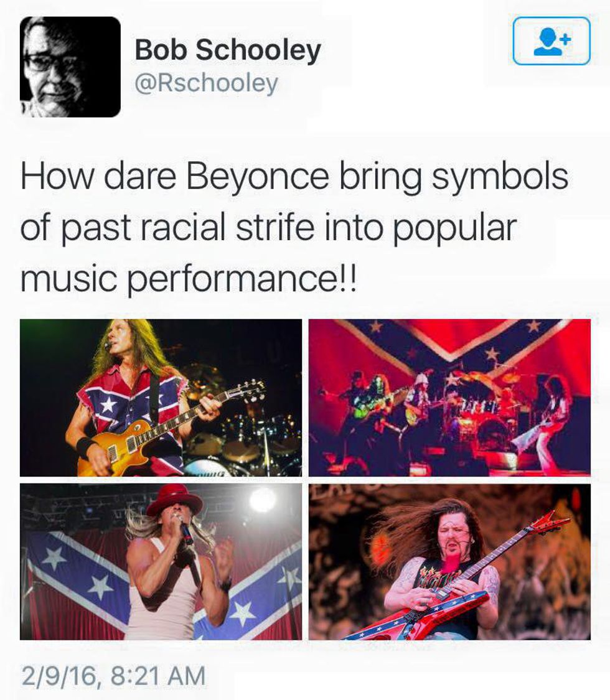This screenshot has height=700, width=610.
Task: Click the word performance!! in tweet text
Action: click(243, 278)
